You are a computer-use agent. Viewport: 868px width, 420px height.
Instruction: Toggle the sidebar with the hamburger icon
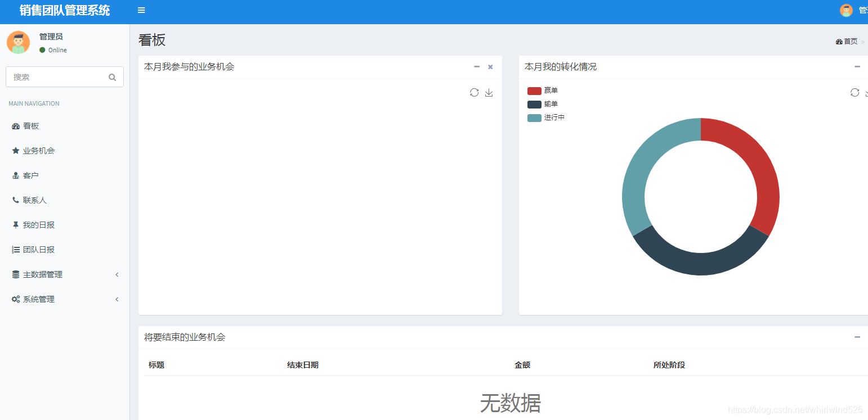point(141,10)
